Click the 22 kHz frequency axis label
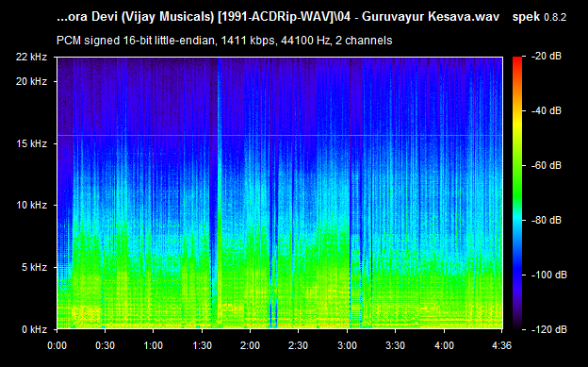 click(x=31, y=57)
